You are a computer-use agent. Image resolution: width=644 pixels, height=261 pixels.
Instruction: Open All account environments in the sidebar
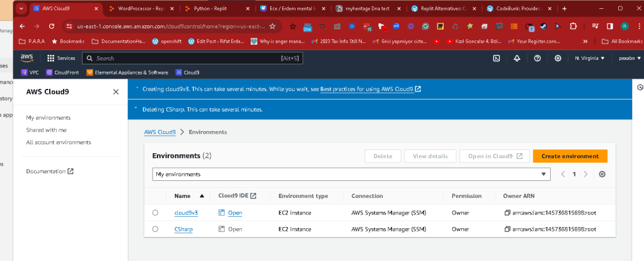[59, 142]
